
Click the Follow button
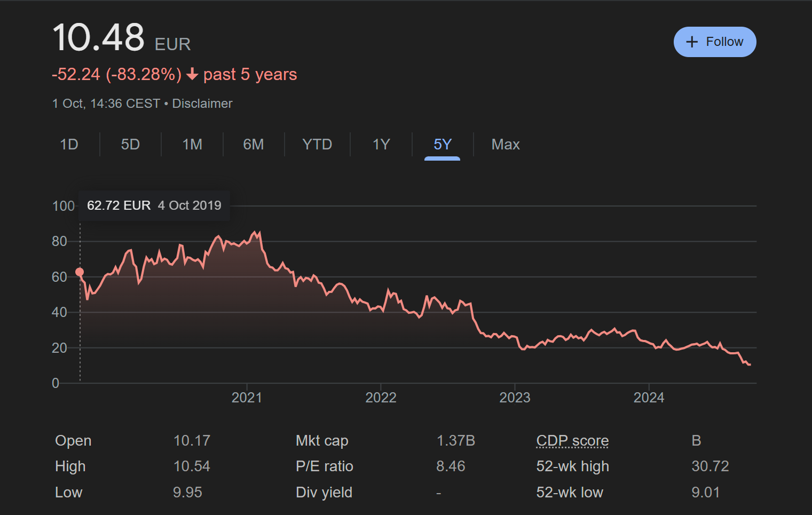[714, 42]
